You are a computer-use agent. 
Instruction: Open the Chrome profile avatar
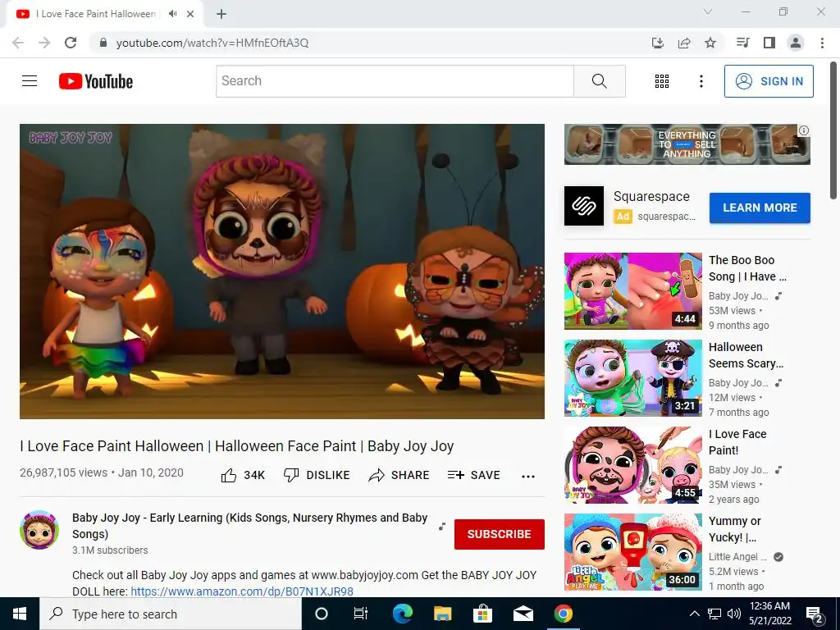(796, 43)
